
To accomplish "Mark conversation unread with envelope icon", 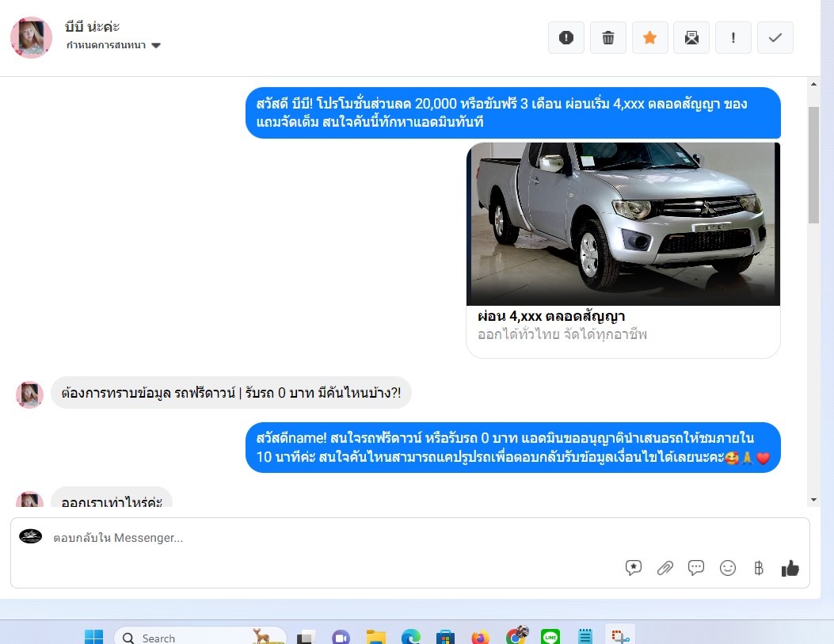I will coord(691,38).
